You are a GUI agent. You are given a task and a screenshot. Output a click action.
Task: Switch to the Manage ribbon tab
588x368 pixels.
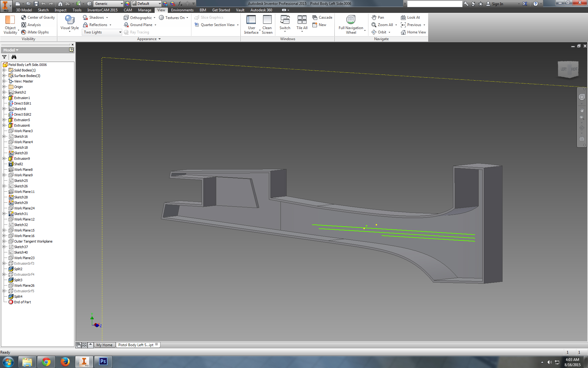(145, 10)
